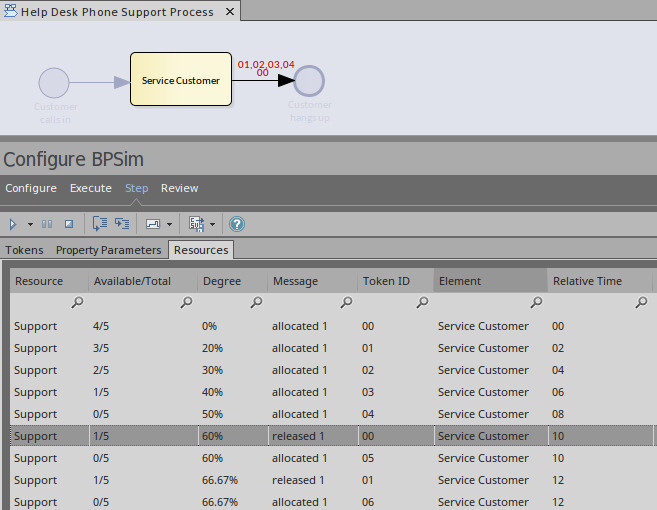Close the Help Desk Phone Support Process tab
The width and height of the screenshot is (657, 510).
229,12
